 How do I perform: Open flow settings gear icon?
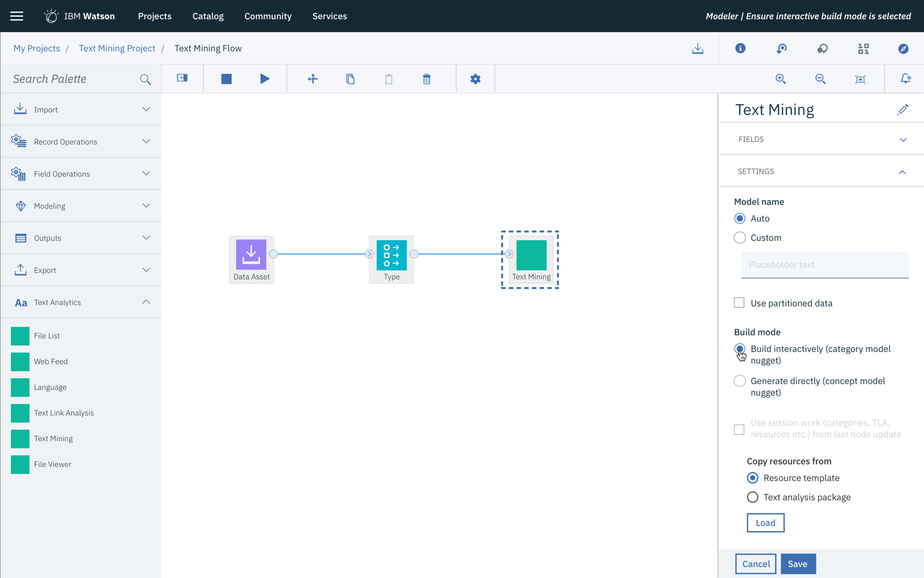point(475,79)
